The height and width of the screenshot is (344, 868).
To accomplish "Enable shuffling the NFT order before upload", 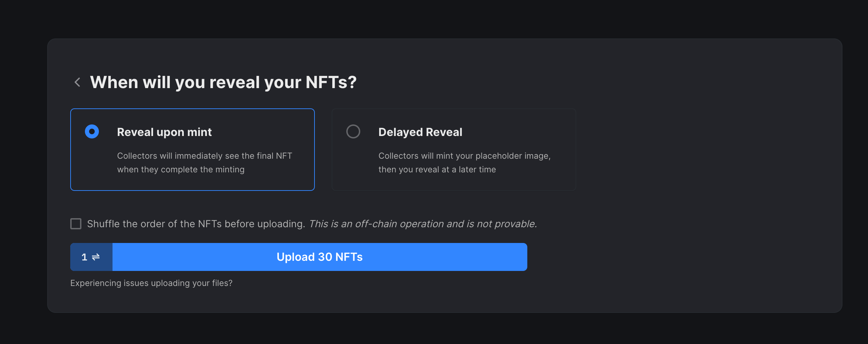I will coord(75,223).
